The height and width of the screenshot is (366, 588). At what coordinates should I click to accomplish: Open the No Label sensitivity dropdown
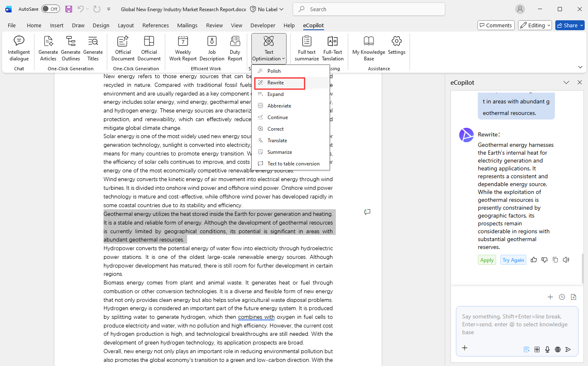click(x=267, y=9)
